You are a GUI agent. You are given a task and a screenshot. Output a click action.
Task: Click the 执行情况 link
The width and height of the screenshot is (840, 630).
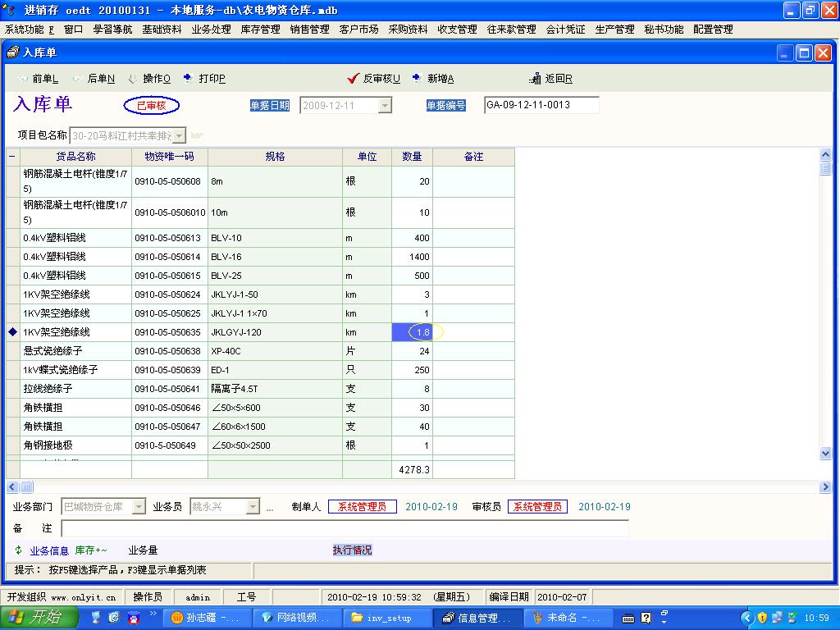pyautogui.click(x=352, y=550)
